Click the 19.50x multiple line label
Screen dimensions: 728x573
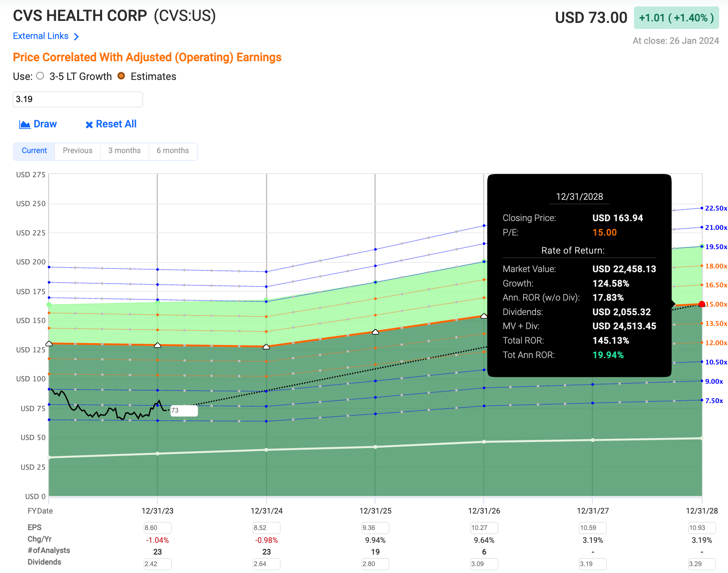[x=716, y=247]
